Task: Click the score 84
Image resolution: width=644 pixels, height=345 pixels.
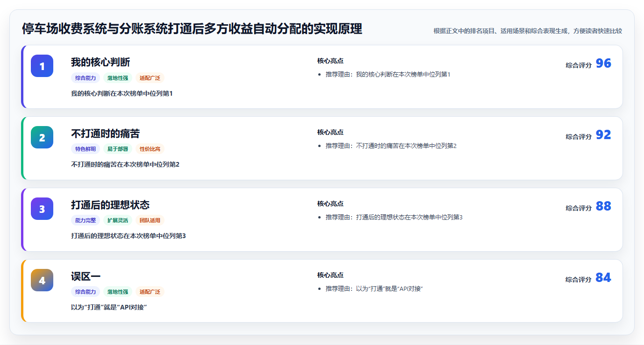Action: 603,278
